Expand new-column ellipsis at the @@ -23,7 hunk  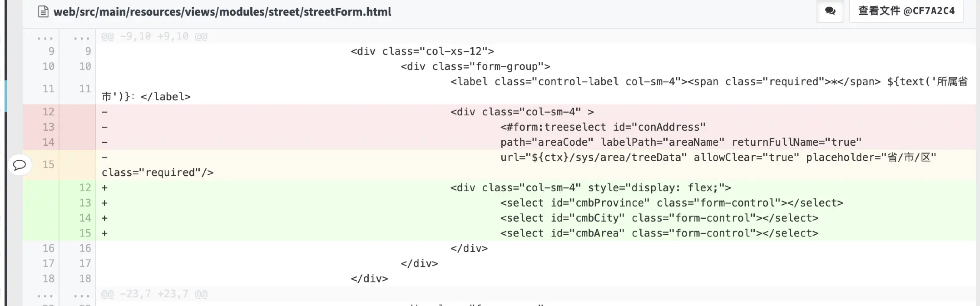pyautogui.click(x=81, y=294)
